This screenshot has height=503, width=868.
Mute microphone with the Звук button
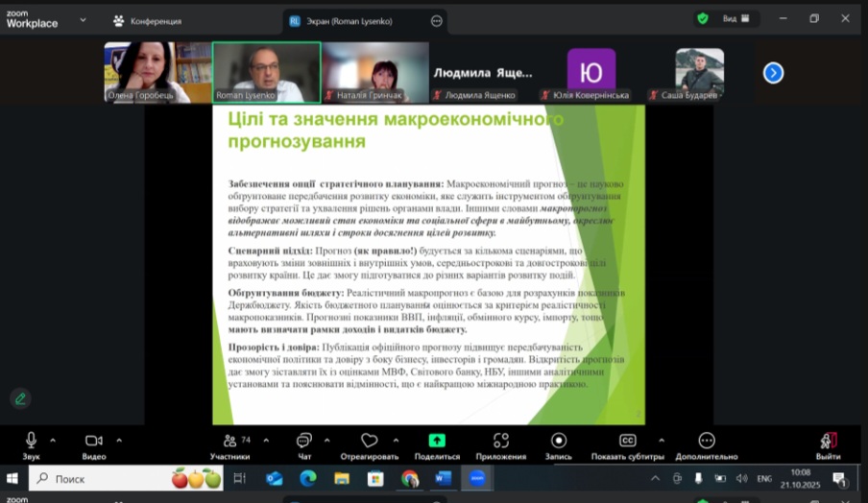[x=31, y=444]
